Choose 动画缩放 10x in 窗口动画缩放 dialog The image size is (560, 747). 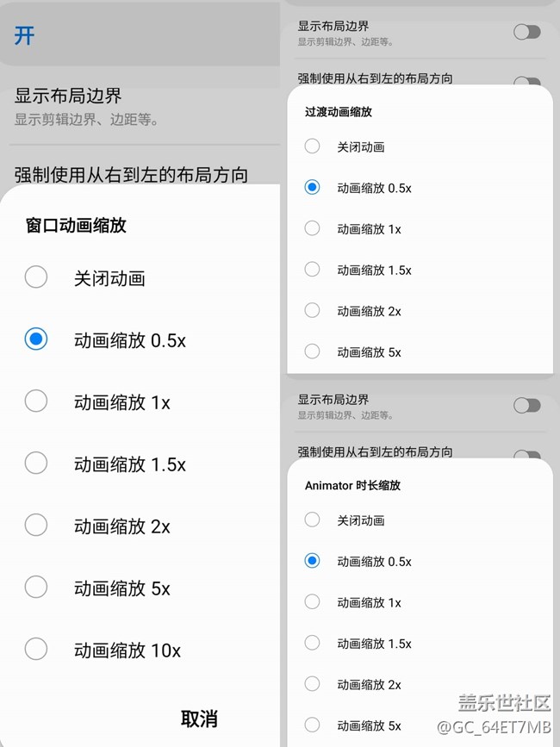pos(36,650)
